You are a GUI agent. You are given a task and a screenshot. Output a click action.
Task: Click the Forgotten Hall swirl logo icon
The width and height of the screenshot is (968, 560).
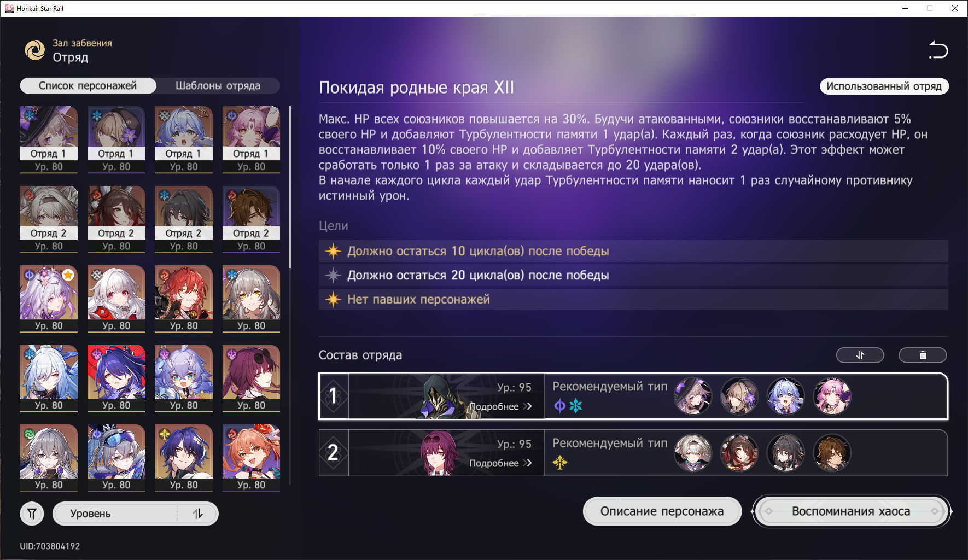pyautogui.click(x=36, y=50)
